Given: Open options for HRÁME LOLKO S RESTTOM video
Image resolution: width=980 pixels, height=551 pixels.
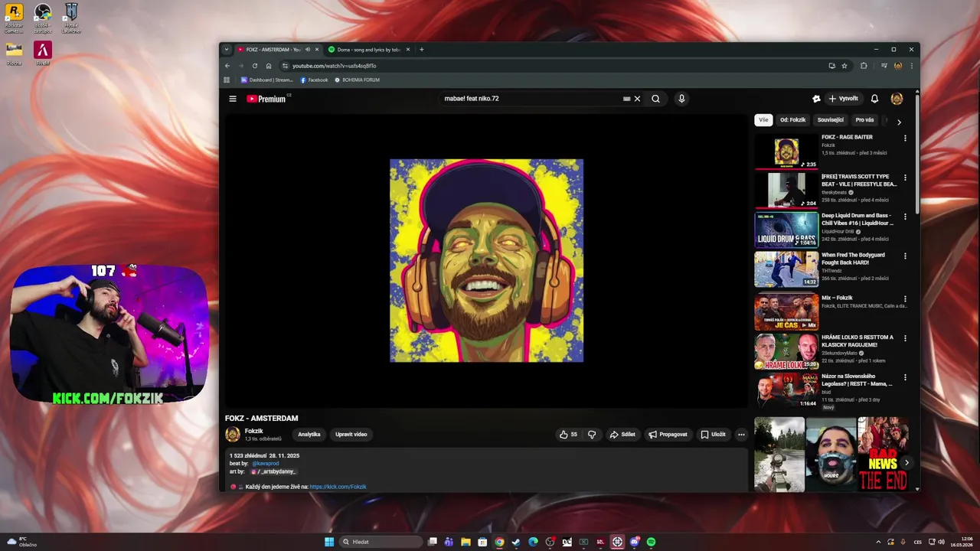Looking at the screenshot, I should click(x=905, y=338).
